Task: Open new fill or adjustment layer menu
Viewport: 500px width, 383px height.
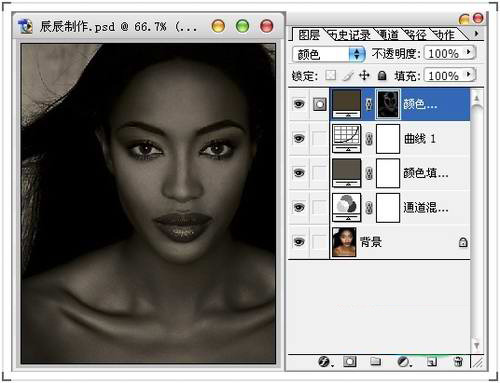Action: (x=403, y=362)
